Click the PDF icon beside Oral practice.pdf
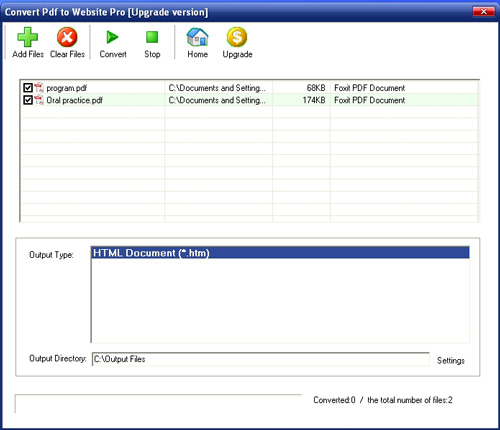500x430 pixels. coord(39,100)
